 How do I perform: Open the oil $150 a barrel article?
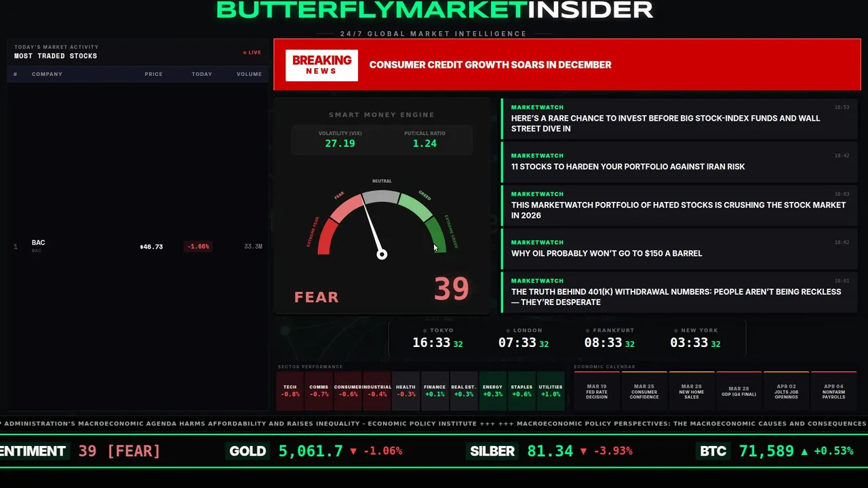pyautogui.click(x=679, y=248)
